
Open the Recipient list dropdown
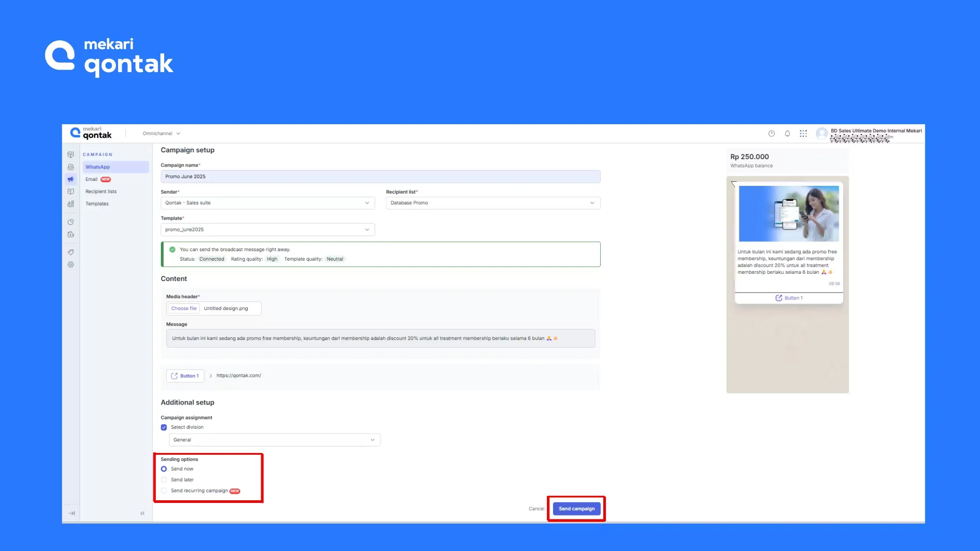click(493, 203)
